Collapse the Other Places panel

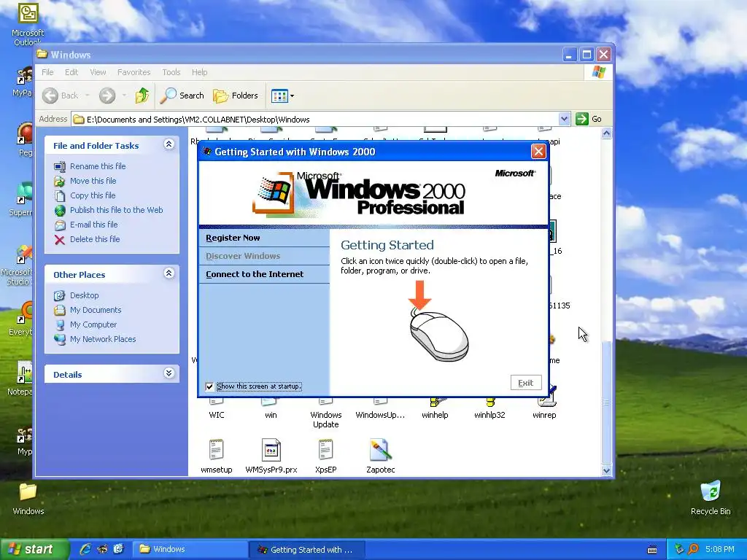click(x=169, y=273)
